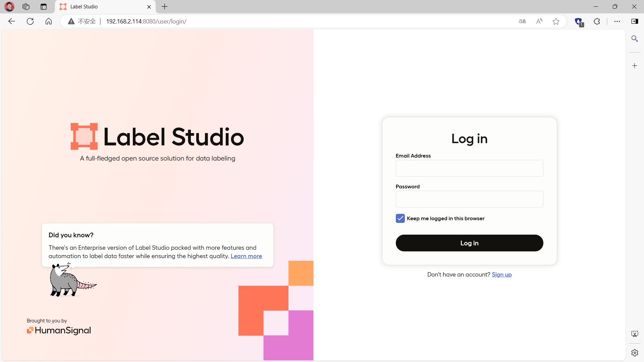Open sidebar search icon
Screen dimensions: 644x362
[635, 39]
